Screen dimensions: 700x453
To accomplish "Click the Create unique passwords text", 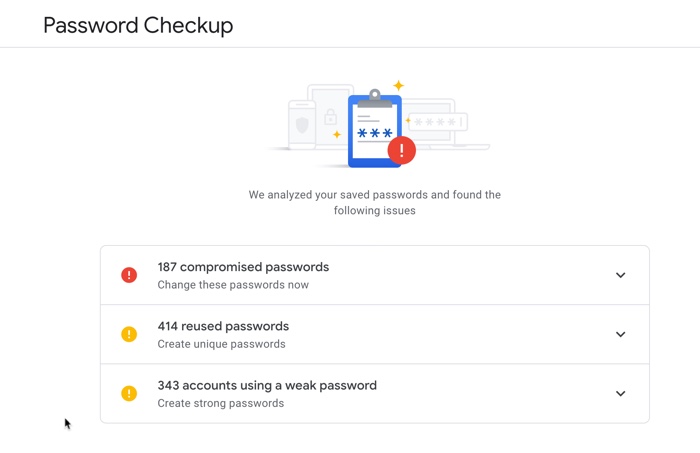I will click(221, 344).
